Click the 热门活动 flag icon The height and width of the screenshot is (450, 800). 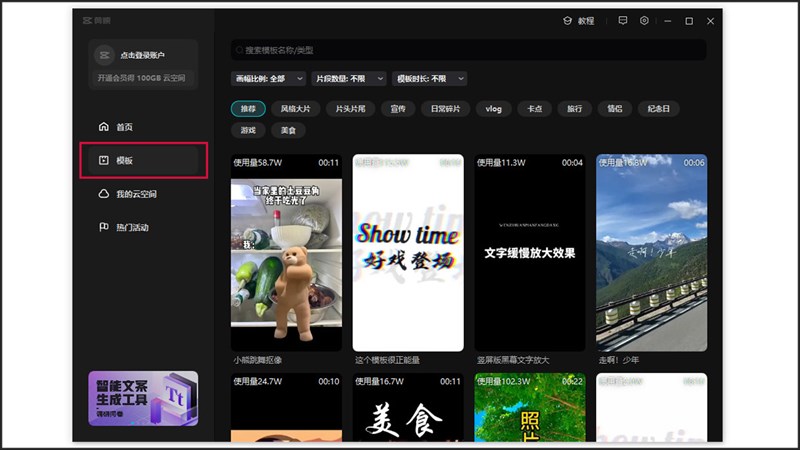point(103,227)
